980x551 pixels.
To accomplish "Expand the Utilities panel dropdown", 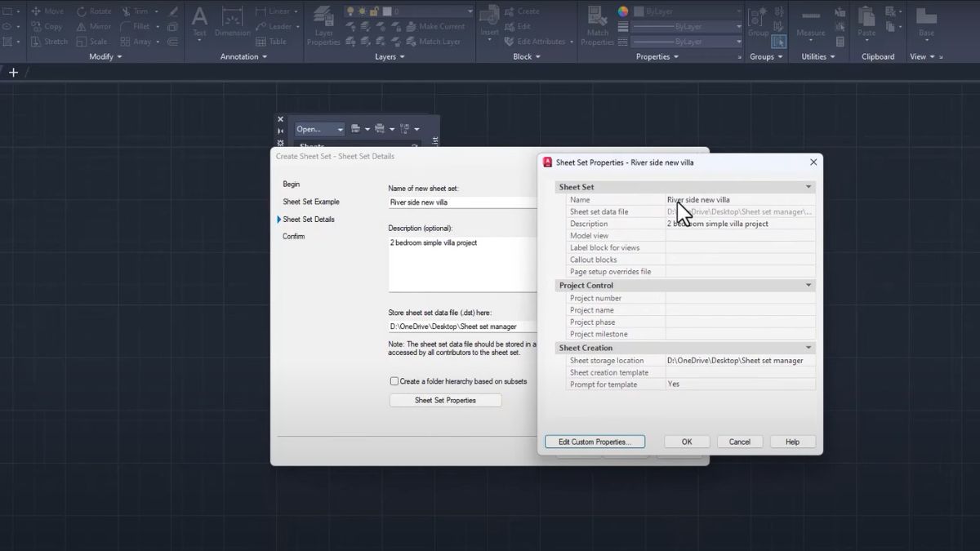I will (818, 56).
